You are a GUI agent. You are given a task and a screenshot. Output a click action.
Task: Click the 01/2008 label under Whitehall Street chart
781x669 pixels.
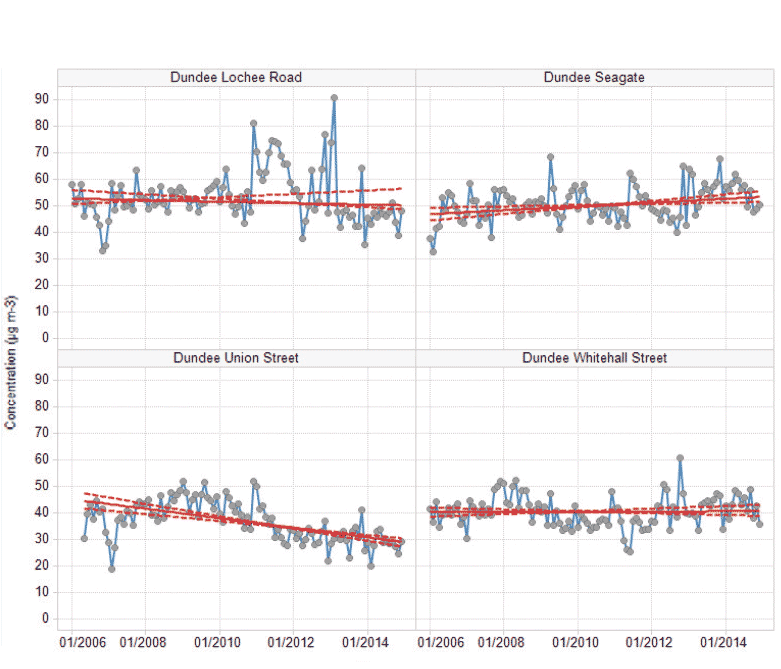click(x=501, y=642)
